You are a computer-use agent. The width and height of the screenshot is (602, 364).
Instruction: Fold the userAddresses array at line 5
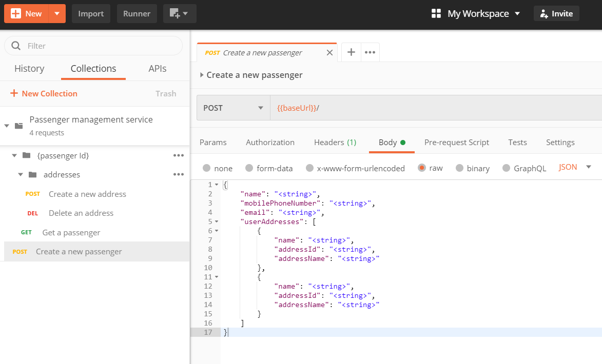(217, 221)
